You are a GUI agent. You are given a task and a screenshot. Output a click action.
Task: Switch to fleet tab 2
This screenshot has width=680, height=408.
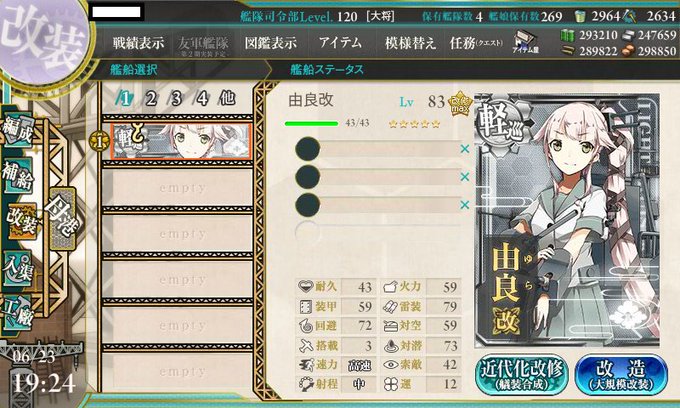coord(150,99)
